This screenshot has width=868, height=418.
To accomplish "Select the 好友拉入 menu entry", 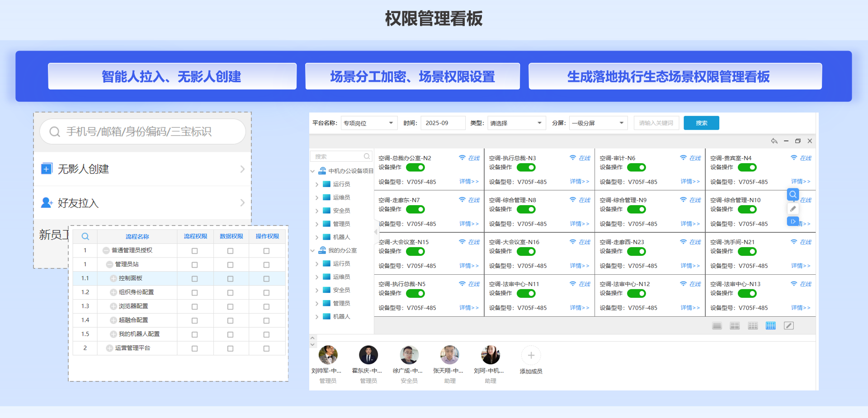I will (x=142, y=203).
